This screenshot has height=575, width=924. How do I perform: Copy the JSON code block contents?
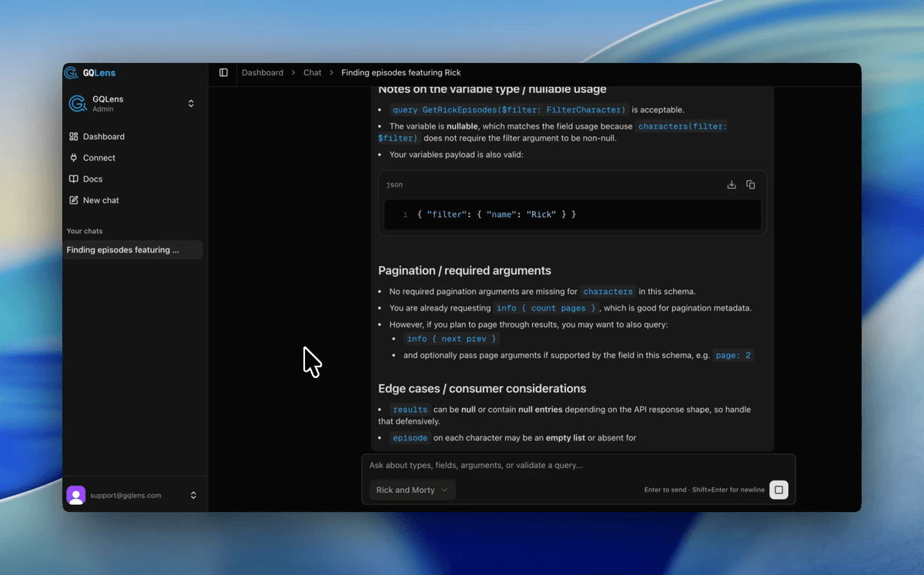point(751,184)
